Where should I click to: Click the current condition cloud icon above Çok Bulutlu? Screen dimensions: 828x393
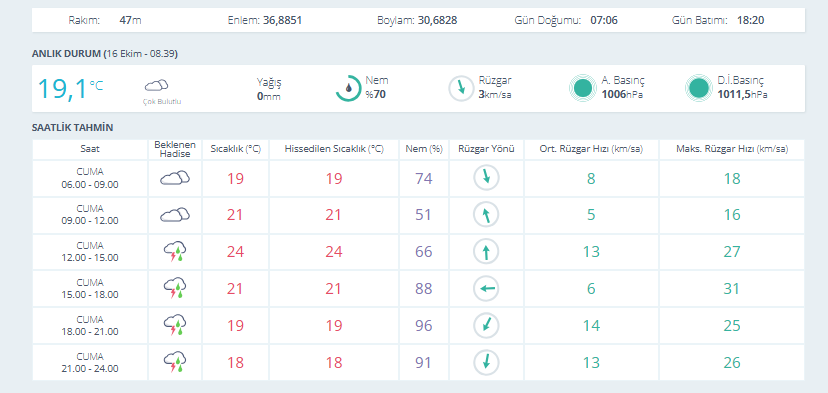(156, 85)
